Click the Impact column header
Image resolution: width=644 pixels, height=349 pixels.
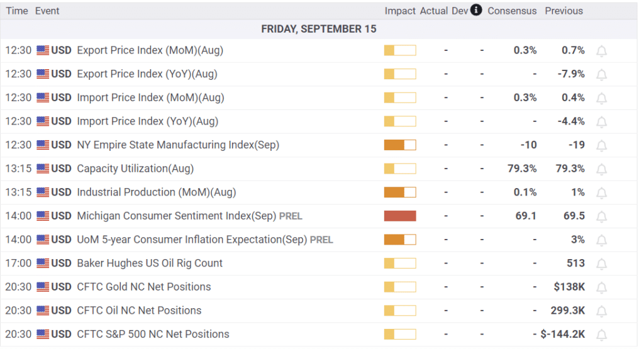(400, 11)
